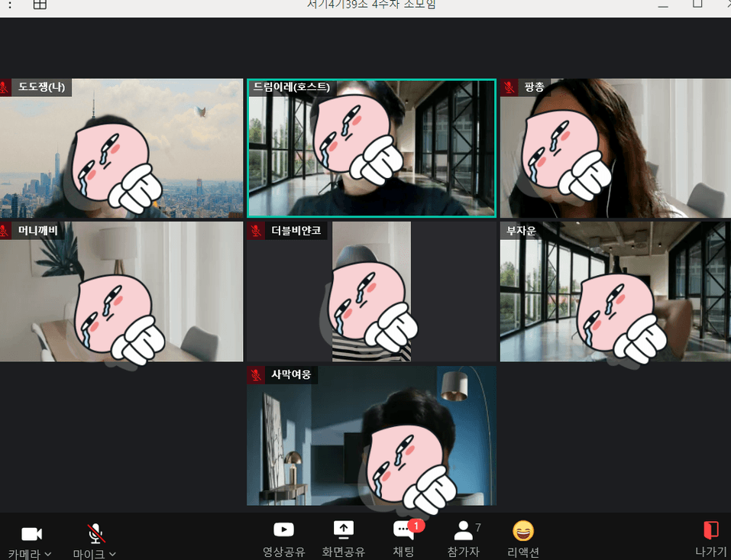731x560 pixels.
Task: Select 머니깨비 participant video tile
Action: coord(121,291)
